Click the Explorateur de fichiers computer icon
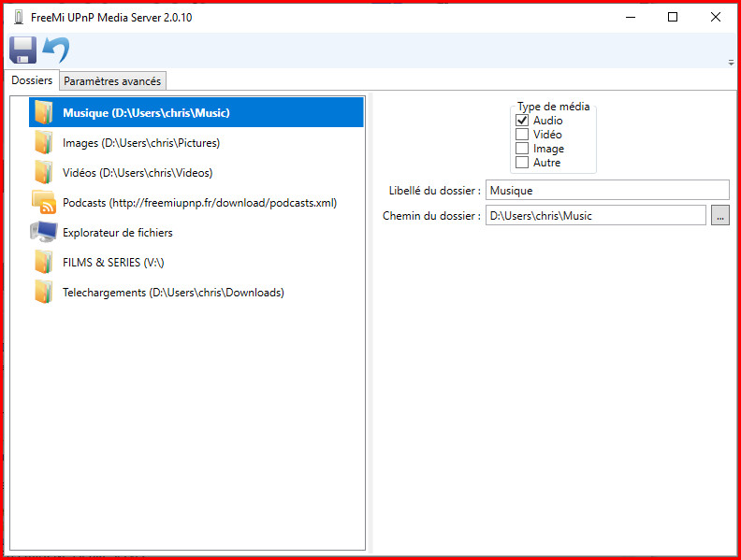Viewport: 741px width, 560px height. (43, 232)
